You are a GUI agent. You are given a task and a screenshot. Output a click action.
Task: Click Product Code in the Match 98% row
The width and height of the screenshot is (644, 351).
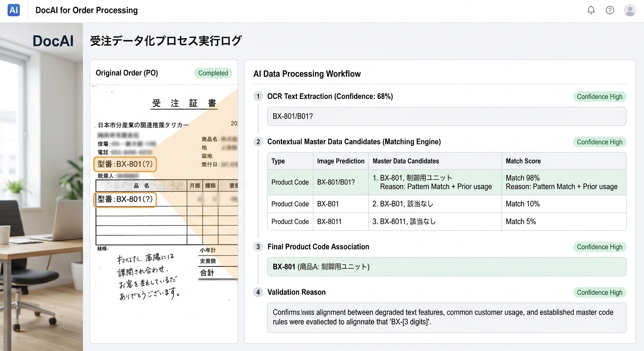click(290, 182)
